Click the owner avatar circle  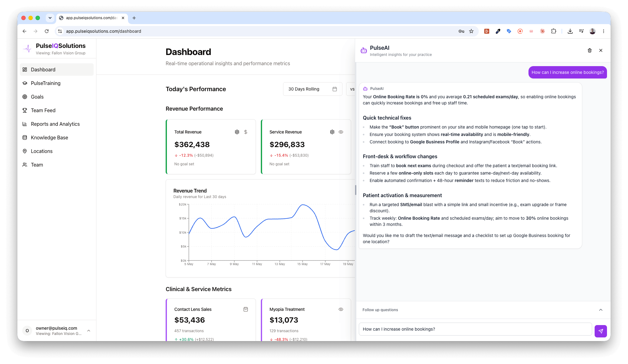pos(27,331)
